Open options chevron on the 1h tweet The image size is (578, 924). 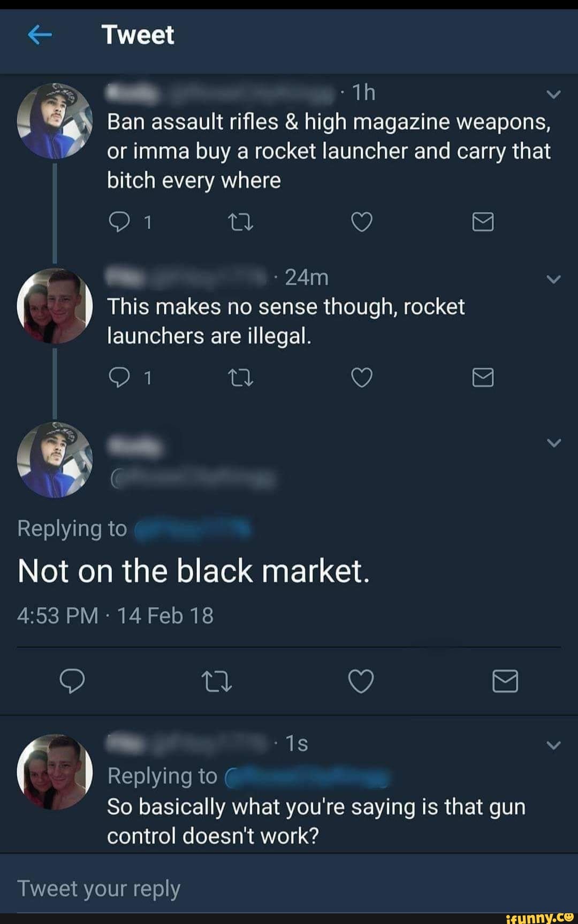(x=554, y=95)
